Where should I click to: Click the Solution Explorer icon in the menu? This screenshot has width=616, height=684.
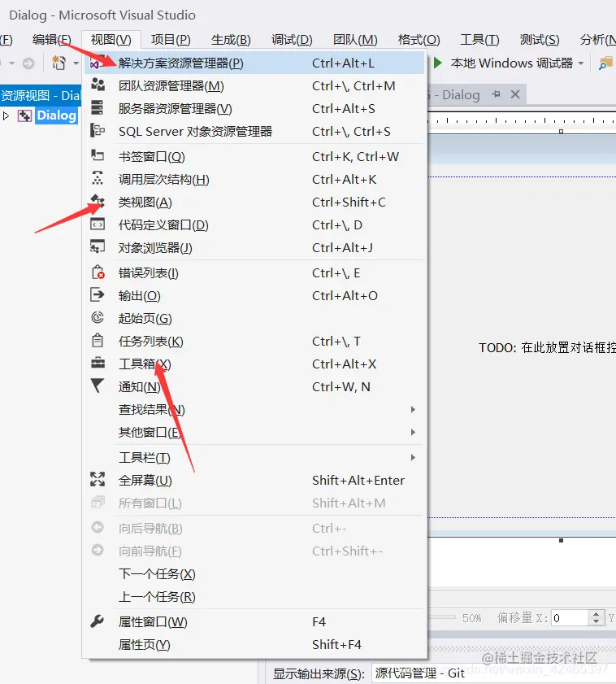pos(97,63)
